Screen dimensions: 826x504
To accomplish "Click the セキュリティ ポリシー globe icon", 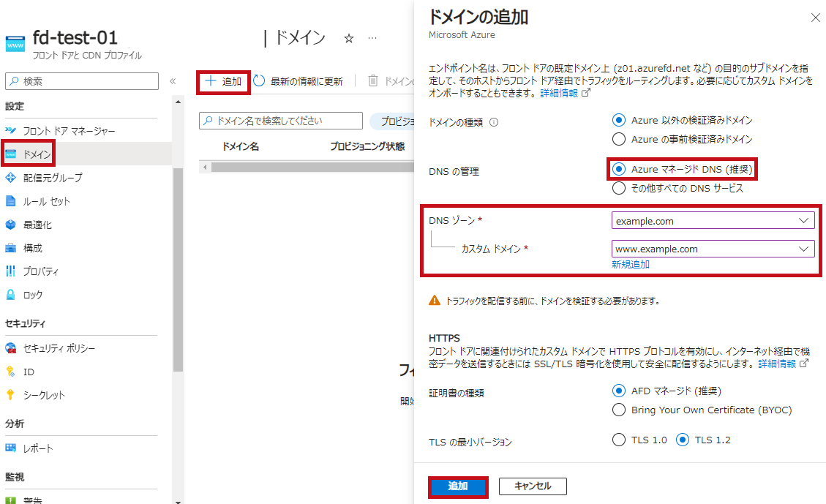I will coord(10,348).
